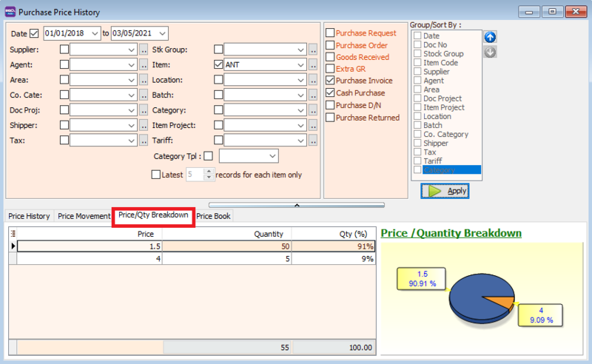Select the Price/Qty Breakdown tab
The image size is (592, 364).
click(153, 215)
